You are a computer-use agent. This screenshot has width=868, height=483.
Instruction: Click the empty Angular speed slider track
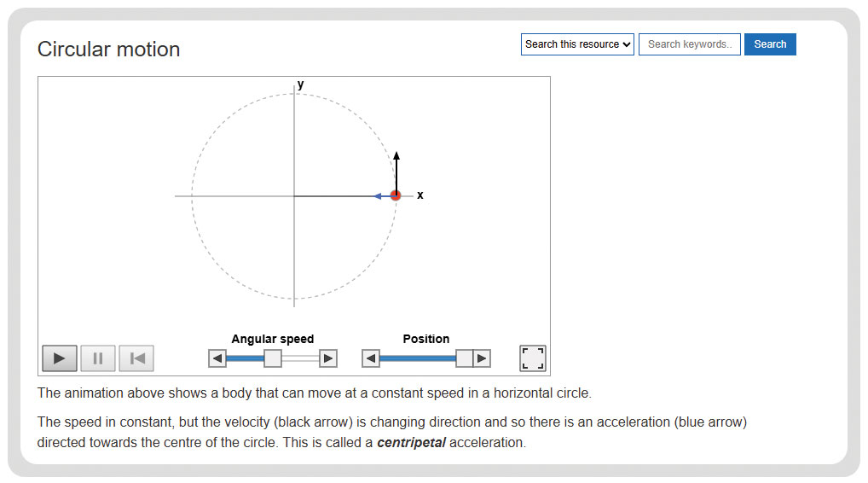(300, 358)
